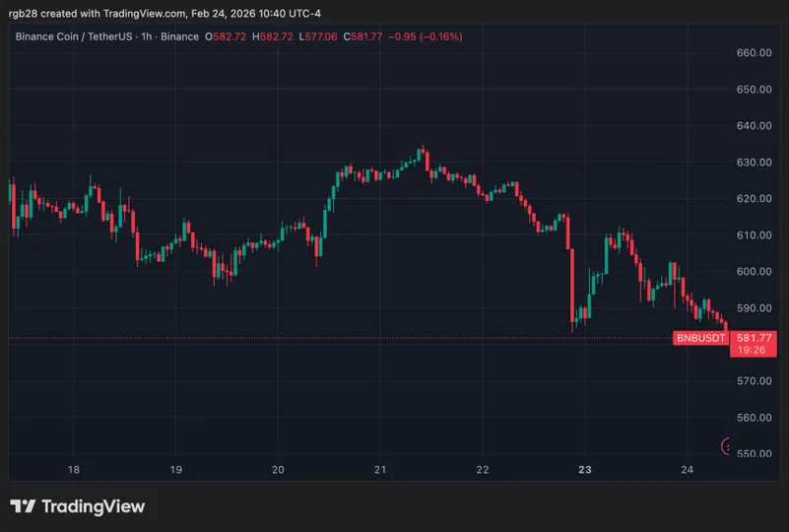Click the Binance exchange label
Screen dimensions: 789x532
[179, 36]
